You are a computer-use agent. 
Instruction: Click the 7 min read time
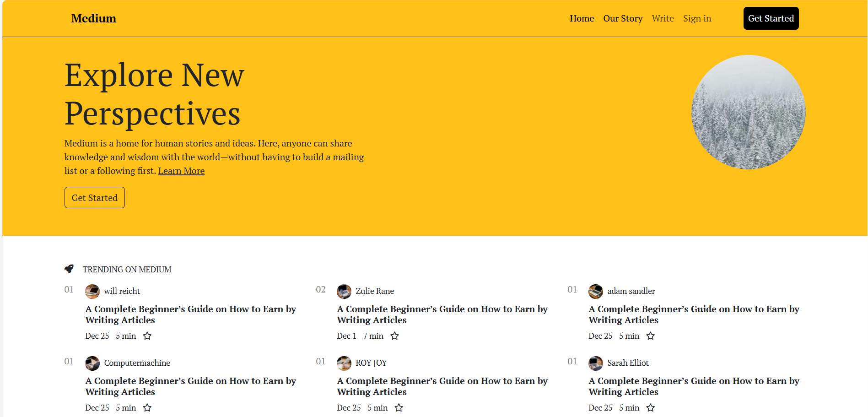(373, 336)
